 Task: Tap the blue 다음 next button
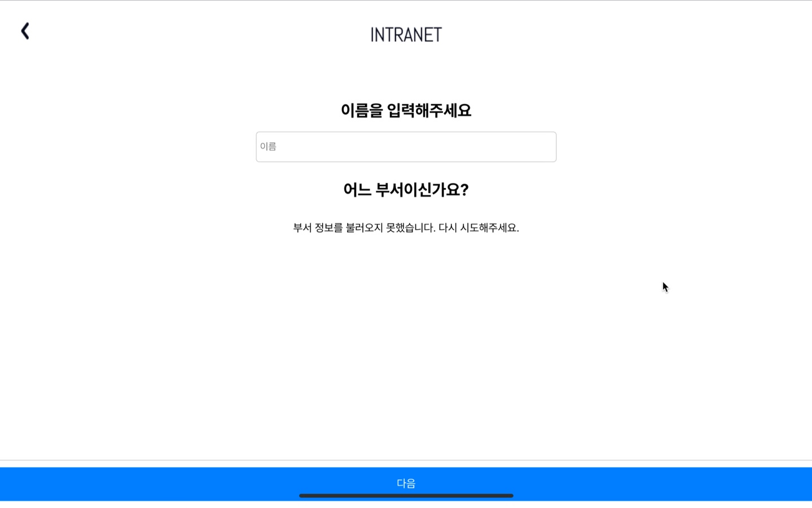coord(406,484)
